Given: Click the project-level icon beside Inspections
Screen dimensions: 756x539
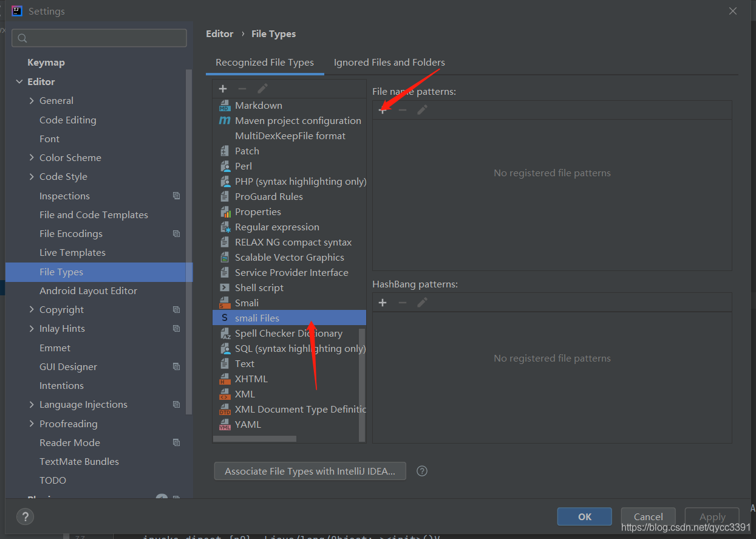Looking at the screenshot, I should pyautogui.click(x=176, y=196).
